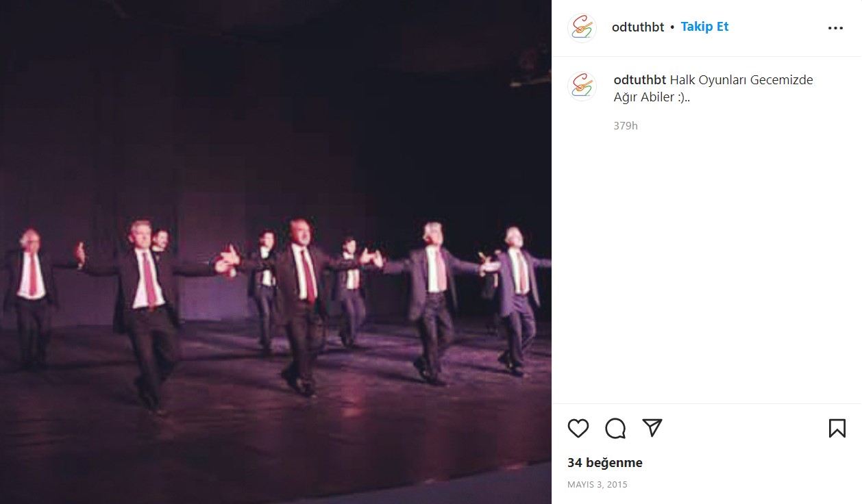
Task: Open the MAYIS 3, 2015 date link
Action: click(598, 484)
